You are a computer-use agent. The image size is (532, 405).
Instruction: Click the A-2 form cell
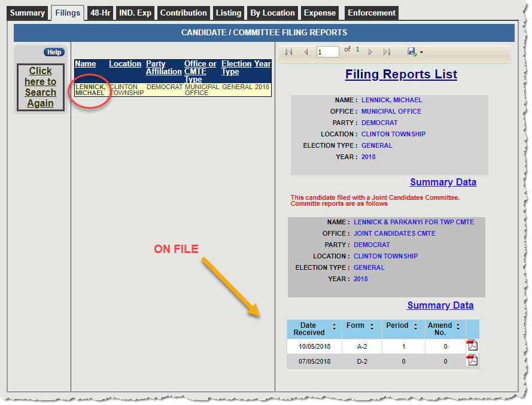362,346
